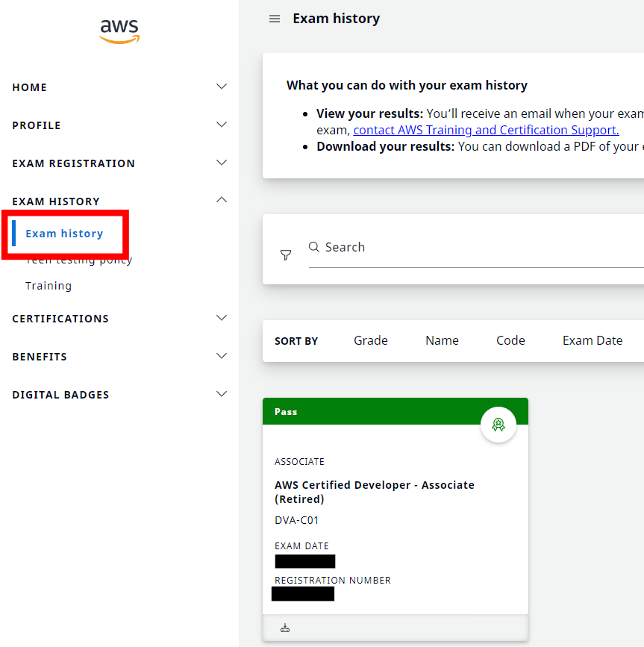Open the Training sub-item
Image resolution: width=644 pixels, height=647 pixels.
(49, 286)
